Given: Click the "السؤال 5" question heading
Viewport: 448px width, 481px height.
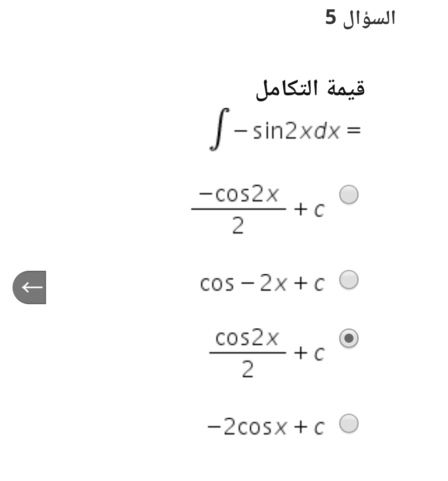Looking at the screenshot, I should coord(361,18).
